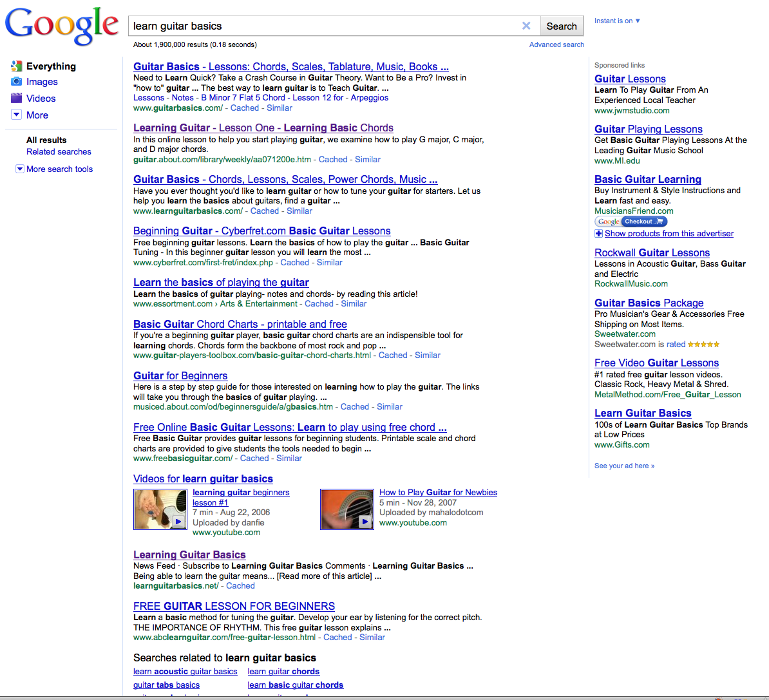Click the Videos film icon
The width and height of the screenshot is (769, 700).
pos(16,98)
